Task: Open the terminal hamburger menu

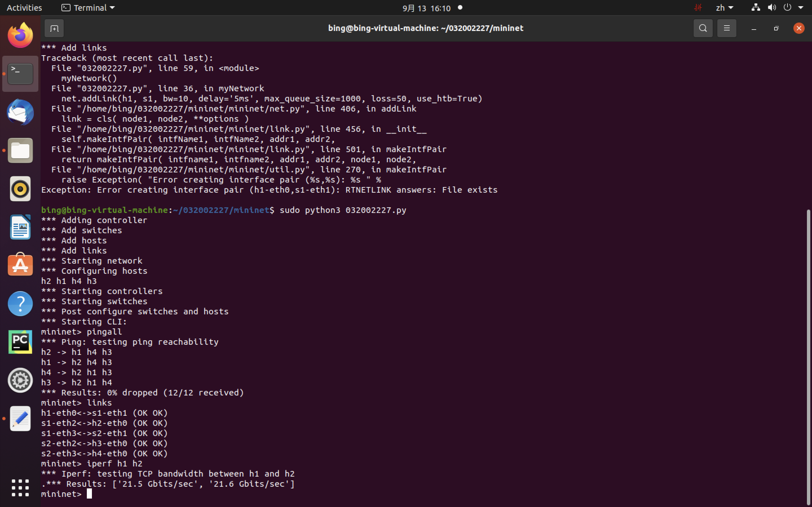Action: click(x=727, y=28)
